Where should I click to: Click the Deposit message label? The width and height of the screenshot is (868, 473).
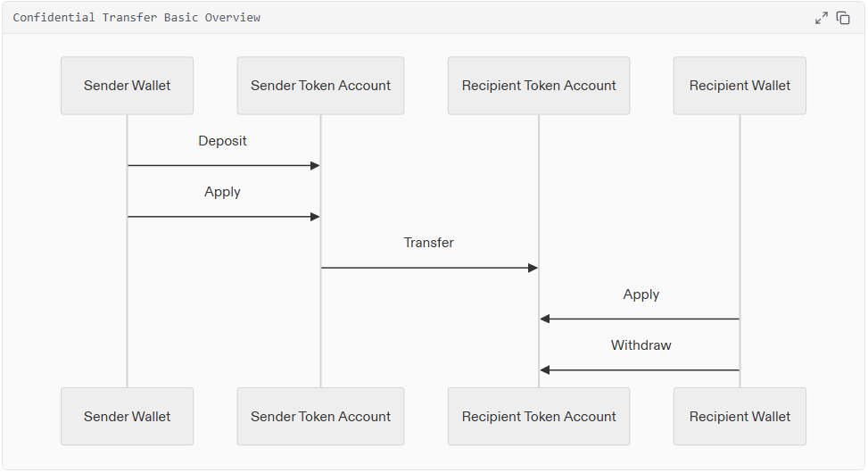pos(222,141)
